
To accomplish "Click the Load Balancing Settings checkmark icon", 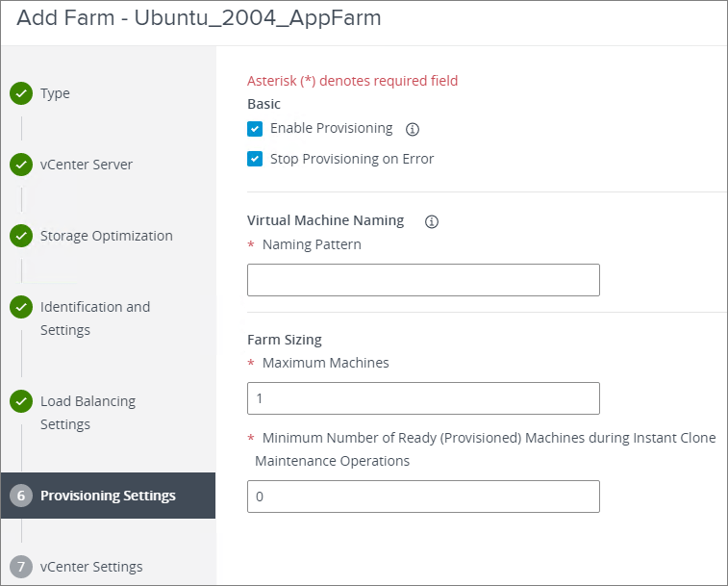I will [x=21, y=401].
